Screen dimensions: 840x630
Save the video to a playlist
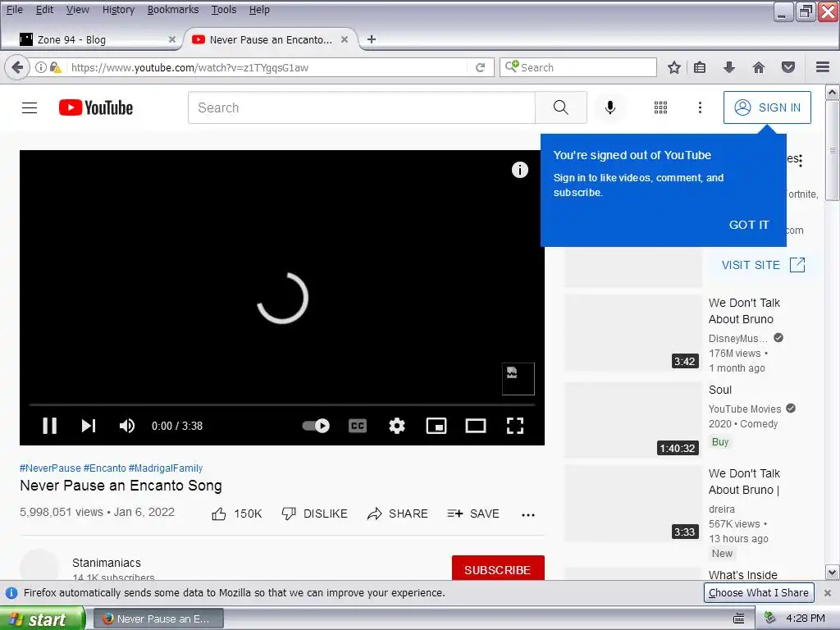[473, 514]
